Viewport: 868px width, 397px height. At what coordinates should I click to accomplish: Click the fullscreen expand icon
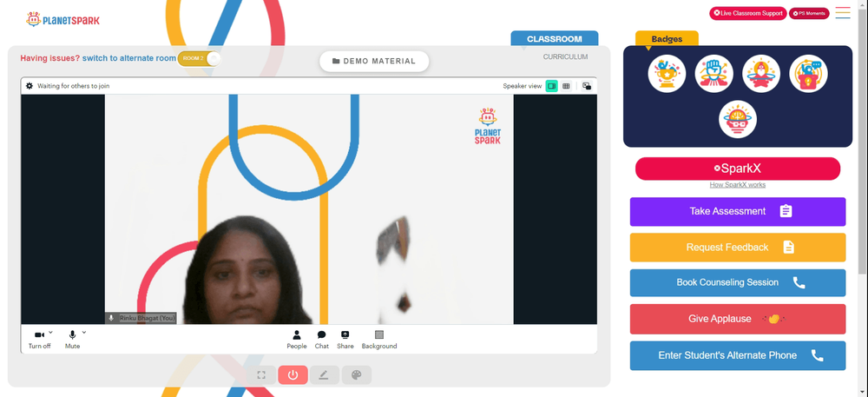pyautogui.click(x=261, y=375)
